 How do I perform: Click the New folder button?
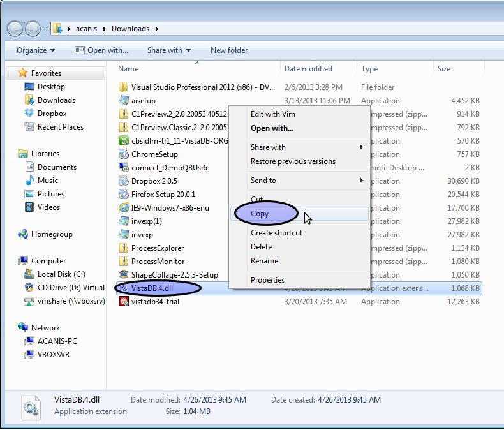point(229,50)
